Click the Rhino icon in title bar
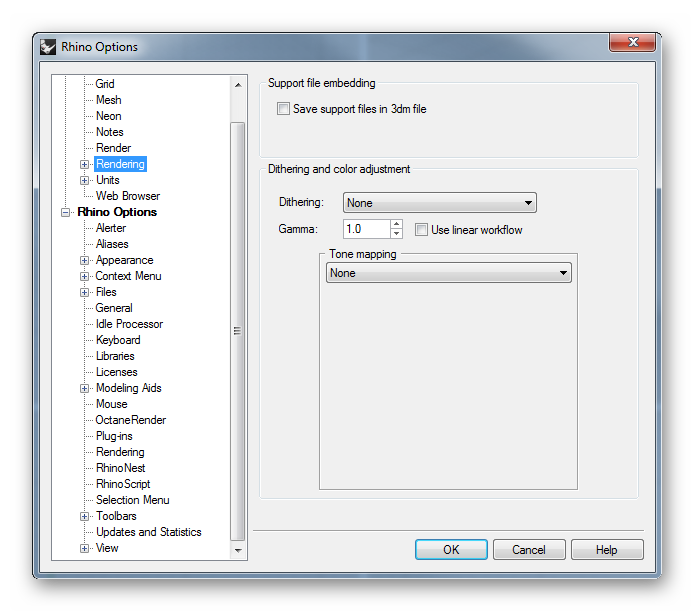Image resolution: width=695 pixels, height=612 pixels. [x=48, y=47]
